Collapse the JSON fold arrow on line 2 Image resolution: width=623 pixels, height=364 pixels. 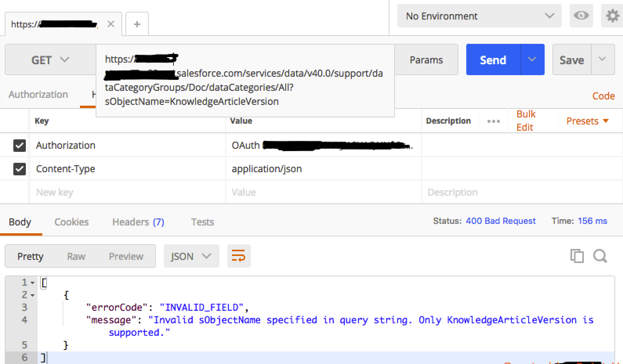click(33, 295)
